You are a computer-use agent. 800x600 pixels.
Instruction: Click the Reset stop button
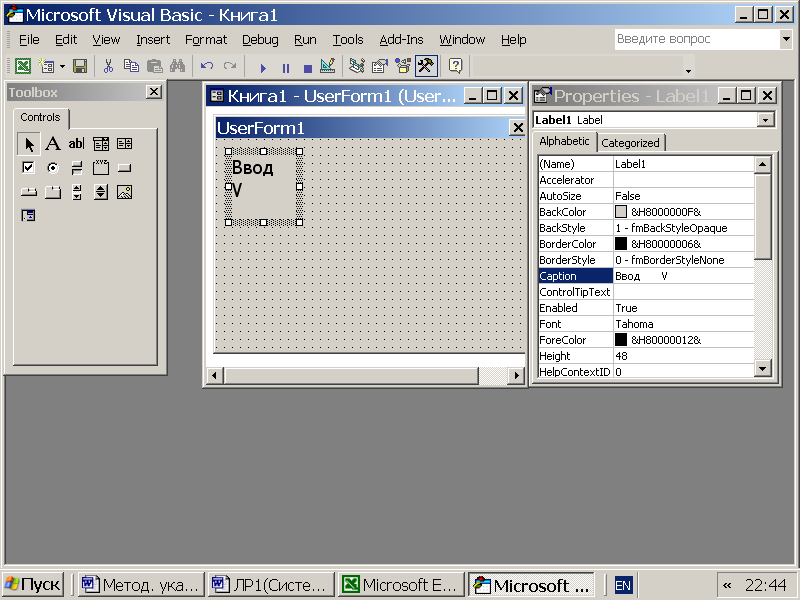click(x=308, y=67)
